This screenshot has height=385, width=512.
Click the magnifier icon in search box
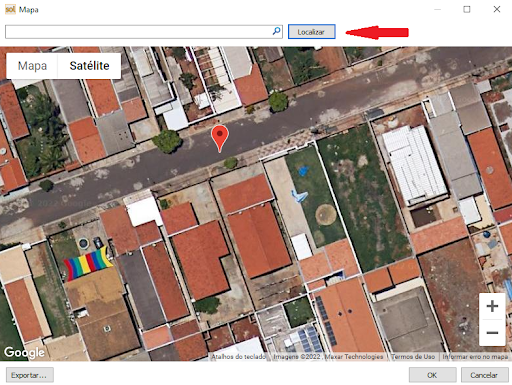(276, 31)
